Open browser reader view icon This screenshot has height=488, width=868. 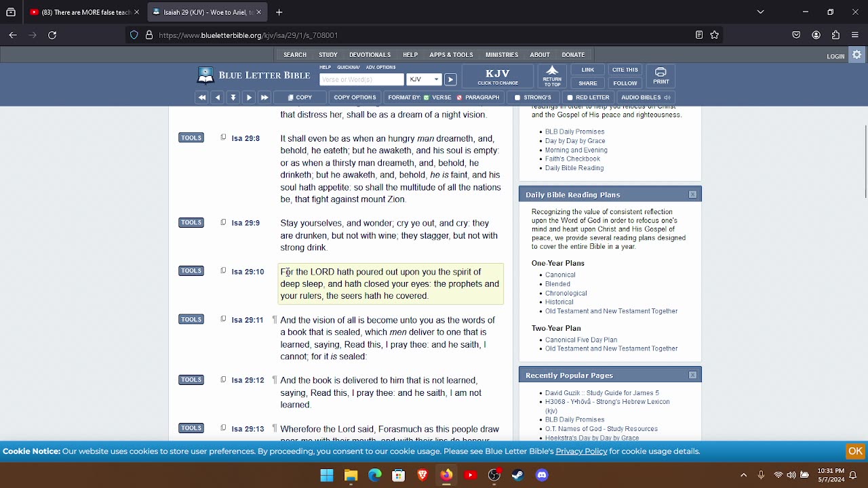699,35
